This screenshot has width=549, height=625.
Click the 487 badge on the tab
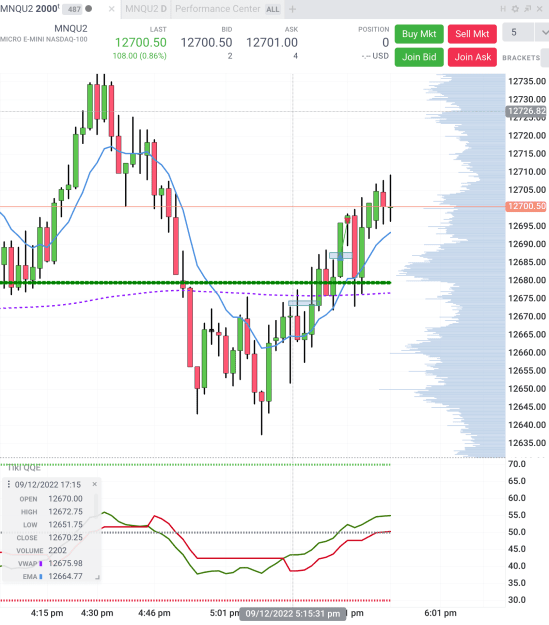74,9
